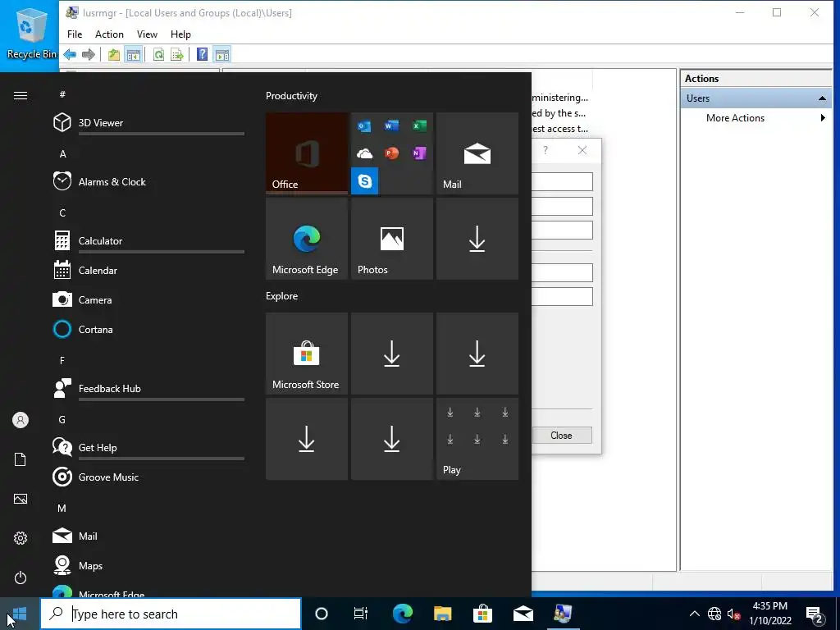Open the Photos tile
This screenshot has width=840, height=630.
pos(391,239)
